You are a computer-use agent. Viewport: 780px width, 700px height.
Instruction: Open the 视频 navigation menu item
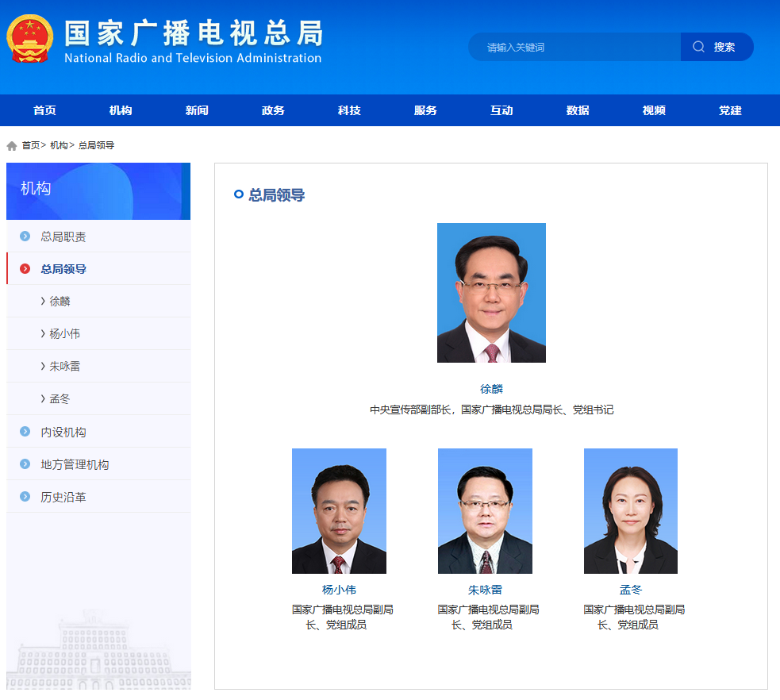(x=654, y=110)
